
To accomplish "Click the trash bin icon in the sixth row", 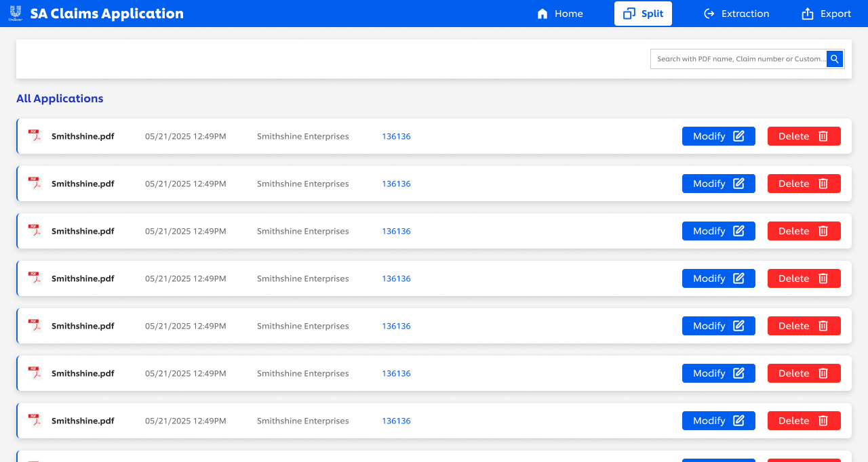I will pos(823,373).
